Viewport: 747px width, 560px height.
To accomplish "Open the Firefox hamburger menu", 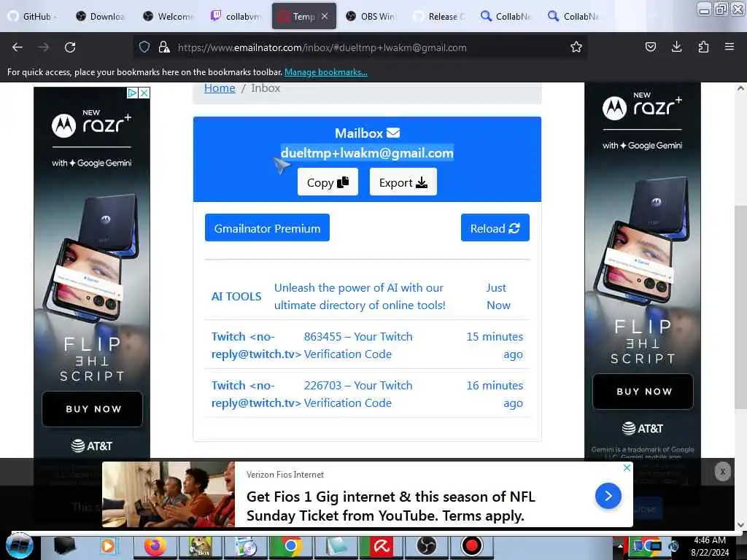I will 729,47.
